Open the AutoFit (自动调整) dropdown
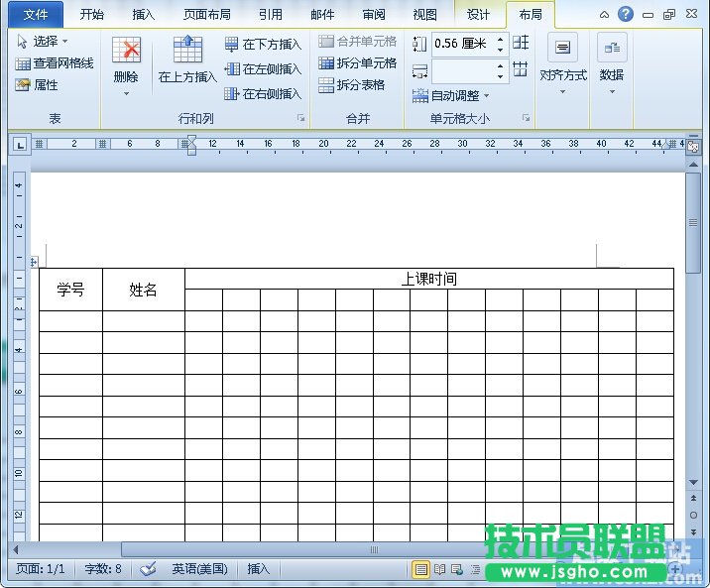Viewport: 710px width, 588px height. [451, 96]
